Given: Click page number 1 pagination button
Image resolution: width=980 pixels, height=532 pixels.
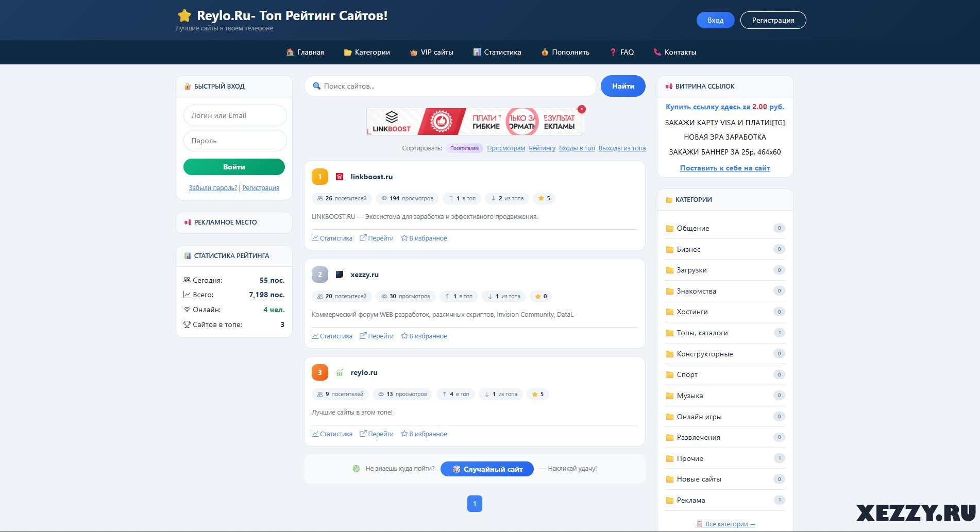Looking at the screenshot, I should [x=475, y=504].
